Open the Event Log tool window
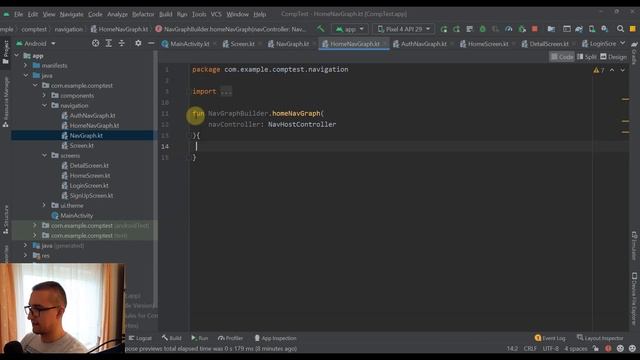Image resolution: width=640 pixels, height=360 pixels. [550, 338]
